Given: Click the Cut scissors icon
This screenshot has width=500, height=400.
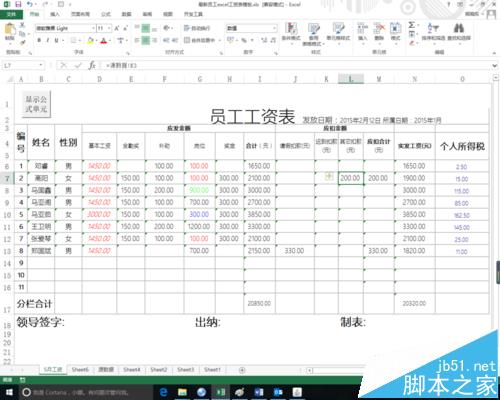Looking at the screenshot, I should pos(22,25).
